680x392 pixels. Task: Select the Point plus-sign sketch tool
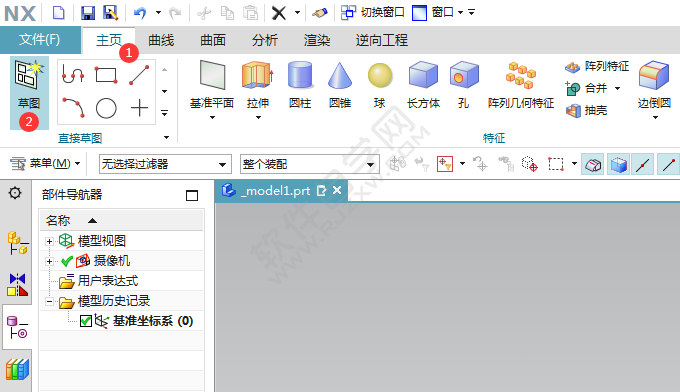[139, 108]
